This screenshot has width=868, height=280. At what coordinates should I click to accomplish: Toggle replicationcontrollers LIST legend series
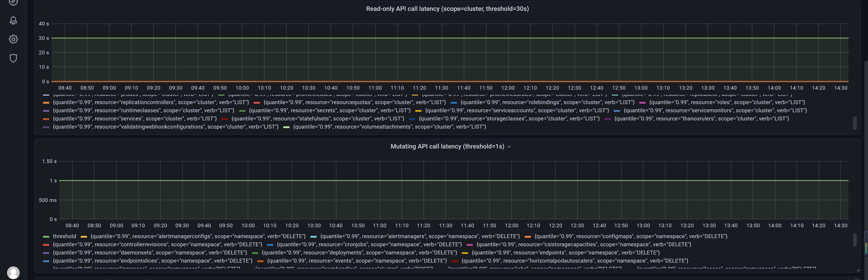pyautogui.click(x=151, y=102)
